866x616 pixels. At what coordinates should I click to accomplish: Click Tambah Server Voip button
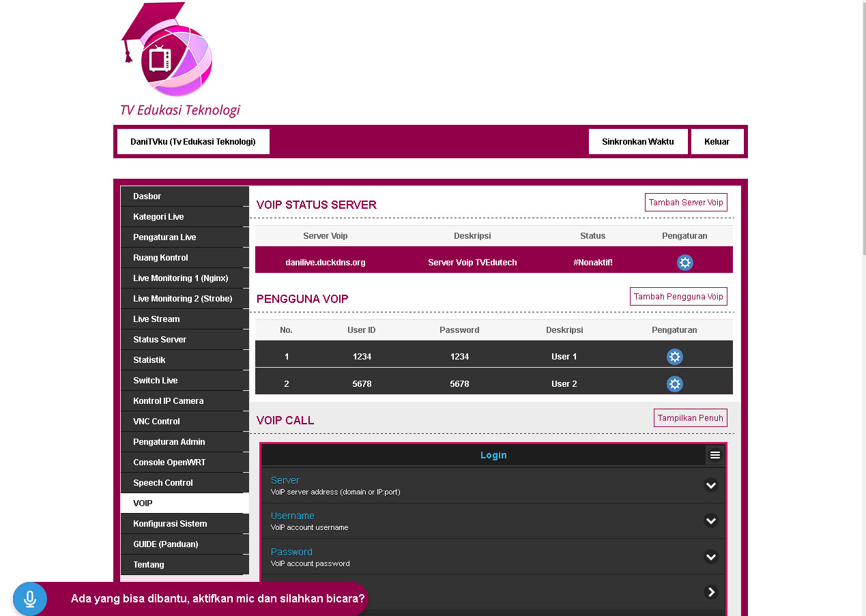click(685, 203)
